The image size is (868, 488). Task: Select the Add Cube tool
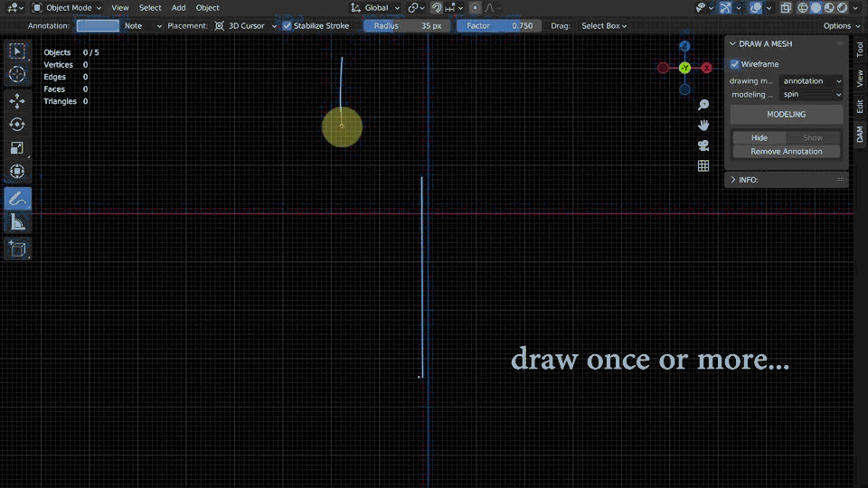coord(17,249)
